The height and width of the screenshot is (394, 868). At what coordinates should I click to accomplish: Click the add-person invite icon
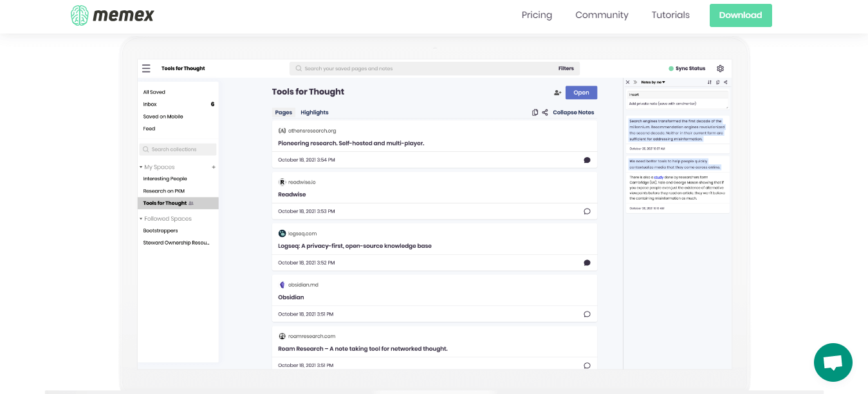(x=557, y=93)
